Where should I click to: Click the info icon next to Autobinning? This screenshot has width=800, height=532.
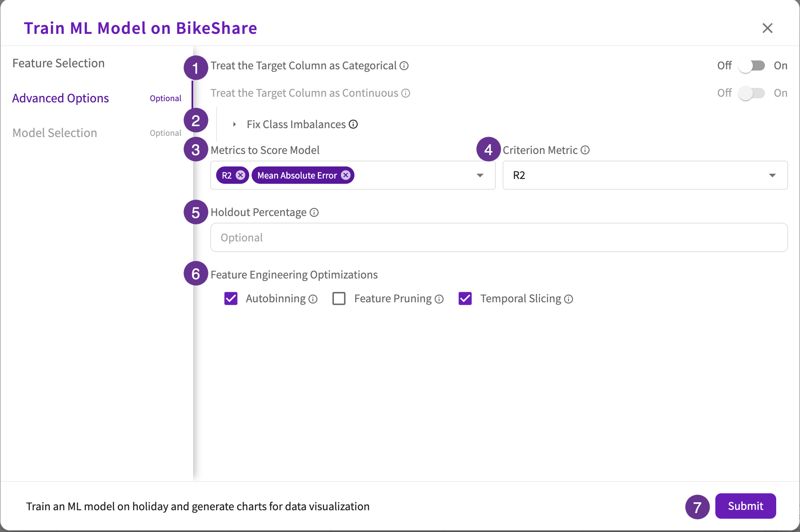(315, 299)
